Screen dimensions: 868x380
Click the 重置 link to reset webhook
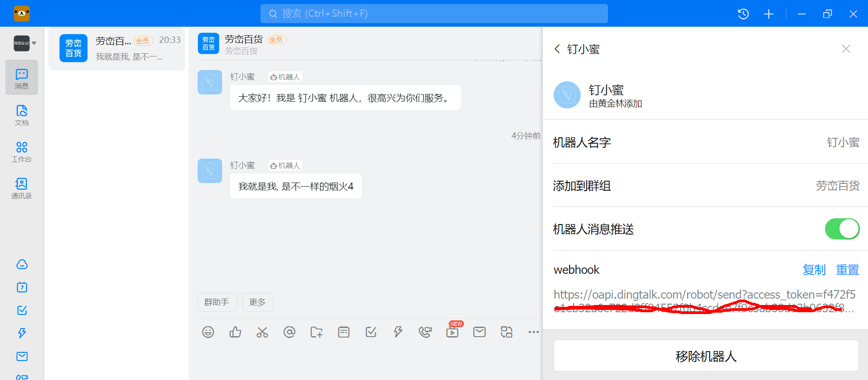point(847,270)
